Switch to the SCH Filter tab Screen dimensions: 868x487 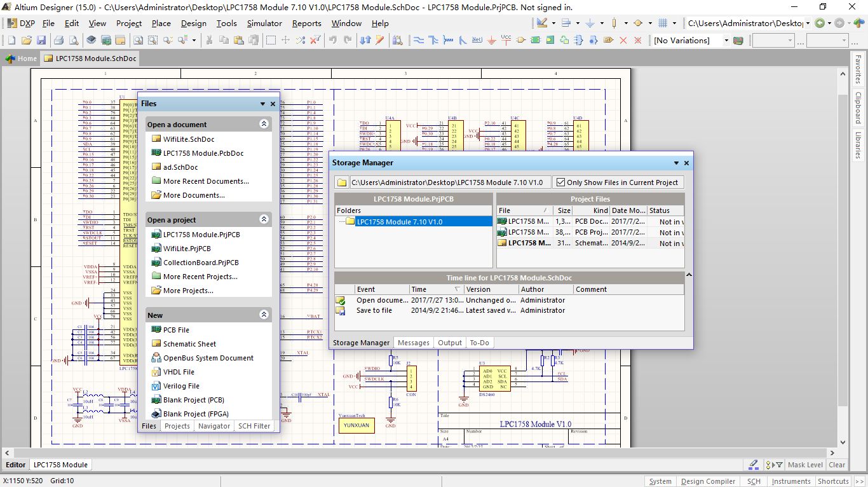pyautogui.click(x=254, y=426)
